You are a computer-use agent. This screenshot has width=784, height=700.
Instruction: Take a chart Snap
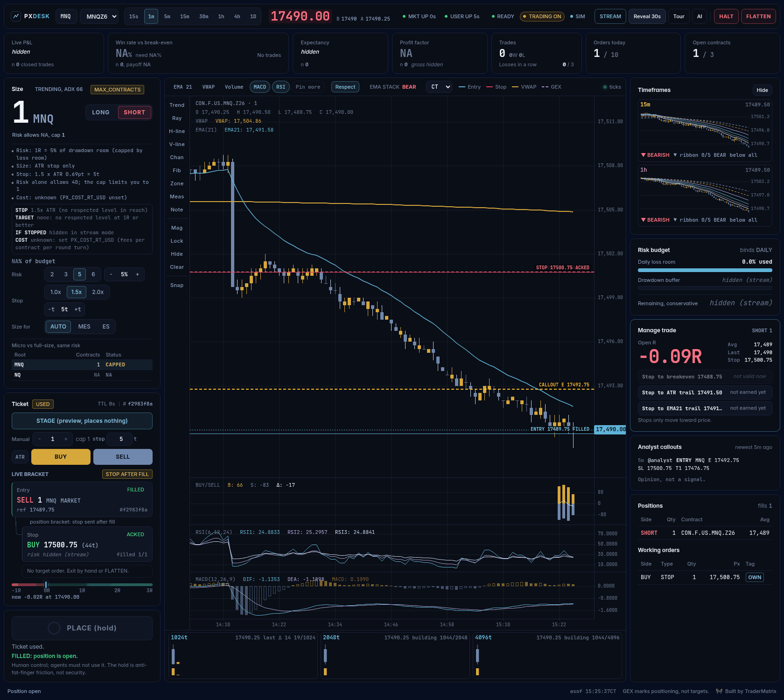tap(177, 285)
